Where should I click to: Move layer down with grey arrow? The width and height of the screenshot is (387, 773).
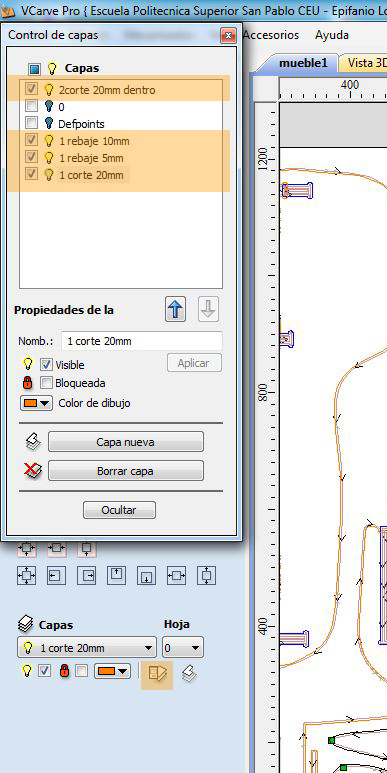pos(209,310)
